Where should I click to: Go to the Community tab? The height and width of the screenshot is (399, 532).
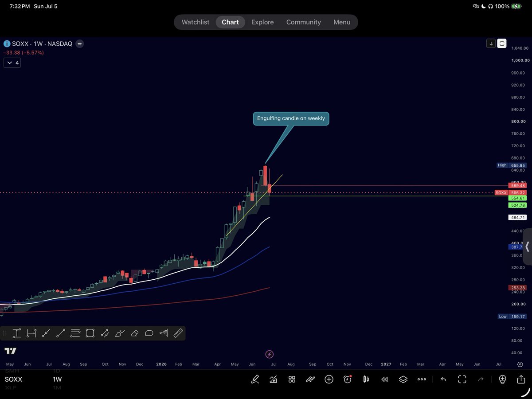pyautogui.click(x=304, y=22)
